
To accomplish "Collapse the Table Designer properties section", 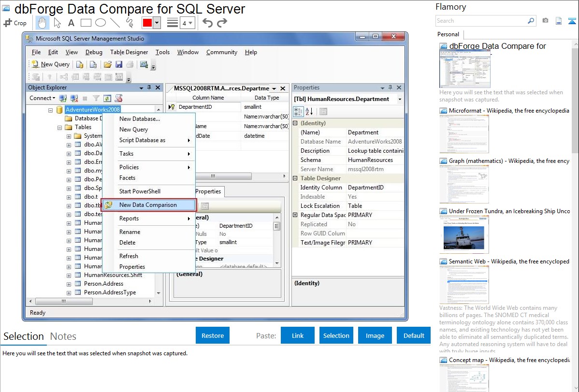I will click(295, 178).
